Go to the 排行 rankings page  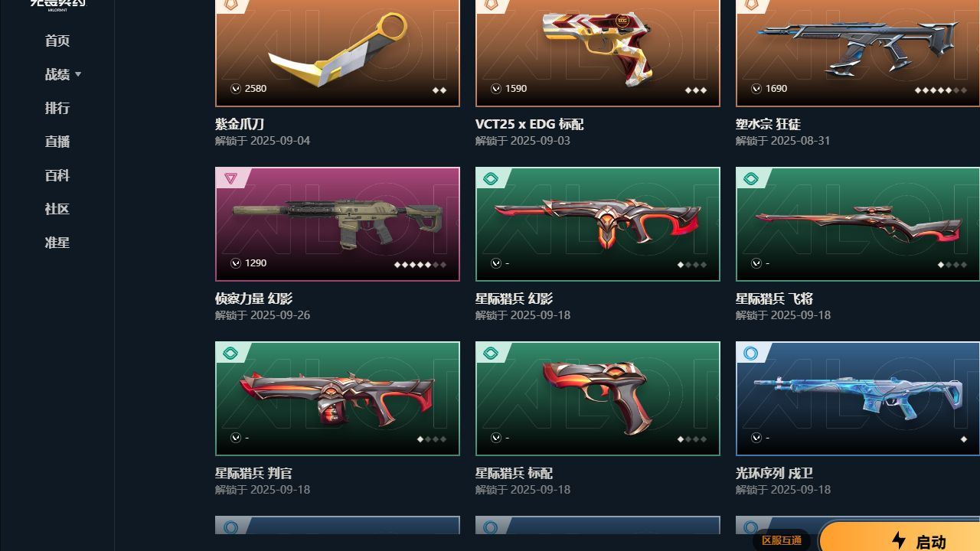[57, 108]
